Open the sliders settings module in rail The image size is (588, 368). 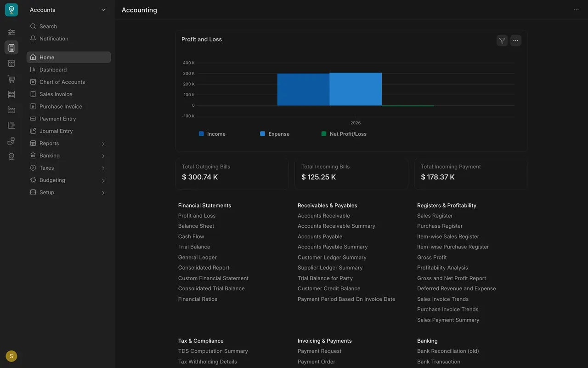pos(11,32)
